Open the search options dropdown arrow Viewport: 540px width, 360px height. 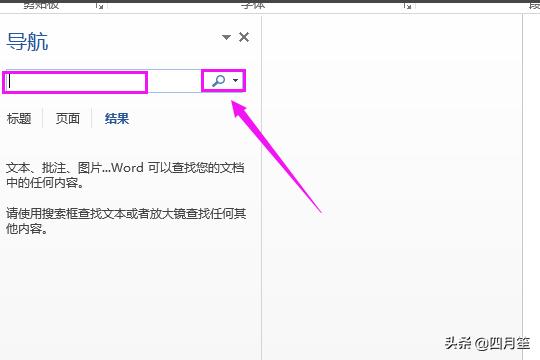coord(236,81)
